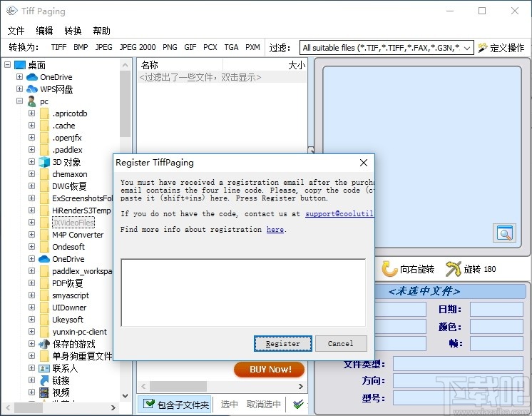Select the Ukeysoft folder
The height and width of the screenshot is (416, 532).
68,320
